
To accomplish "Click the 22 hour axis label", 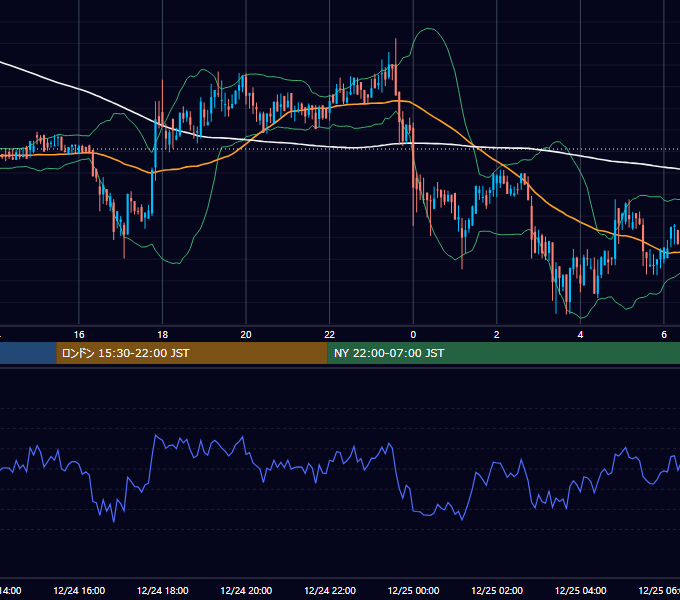I will 330,334.
